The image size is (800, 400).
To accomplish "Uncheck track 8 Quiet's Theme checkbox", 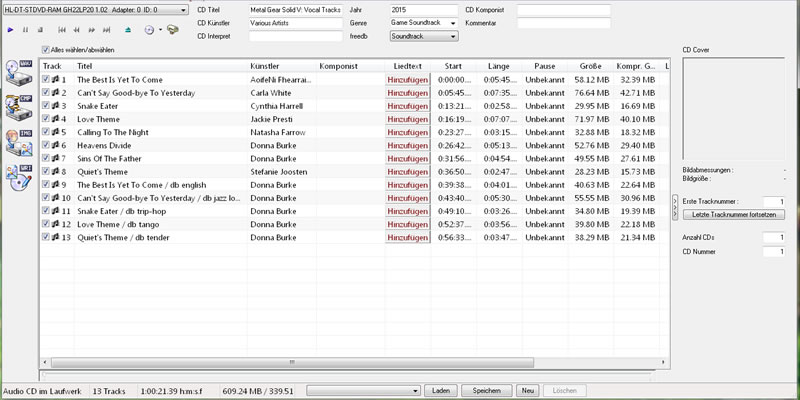I will coord(46,171).
